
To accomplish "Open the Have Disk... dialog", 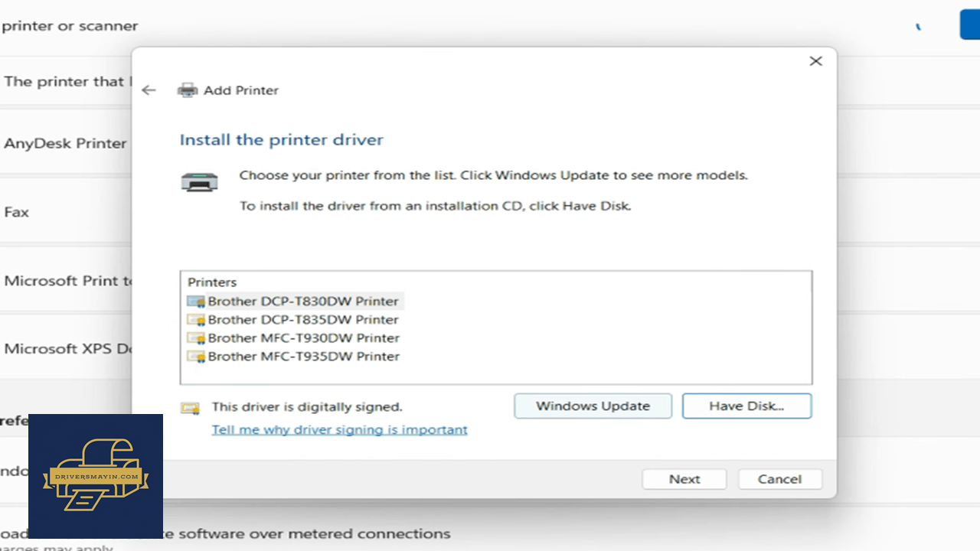I will point(746,406).
